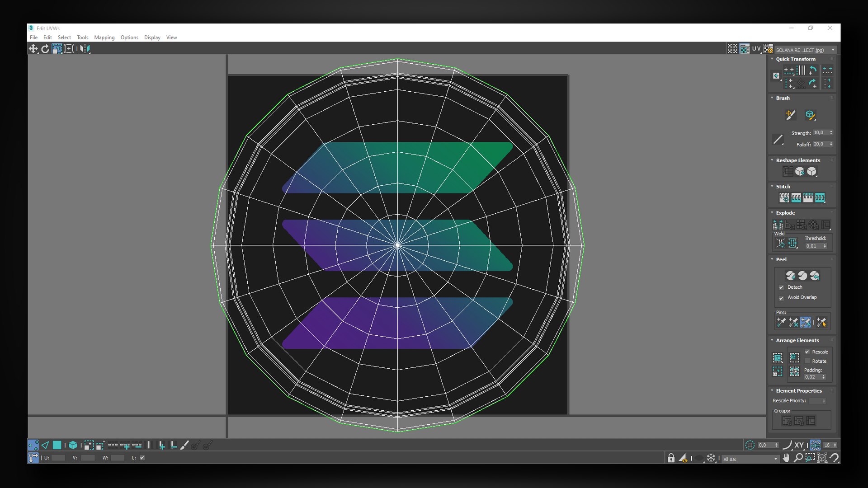Click the Brush Strength spinner arrows
The width and height of the screenshot is (868, 488).
pos(831,133)
